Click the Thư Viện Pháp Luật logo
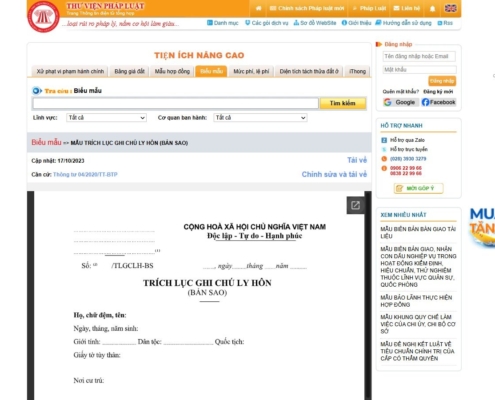The height and width of the screenshot is (400, 495). pos(43,16)
